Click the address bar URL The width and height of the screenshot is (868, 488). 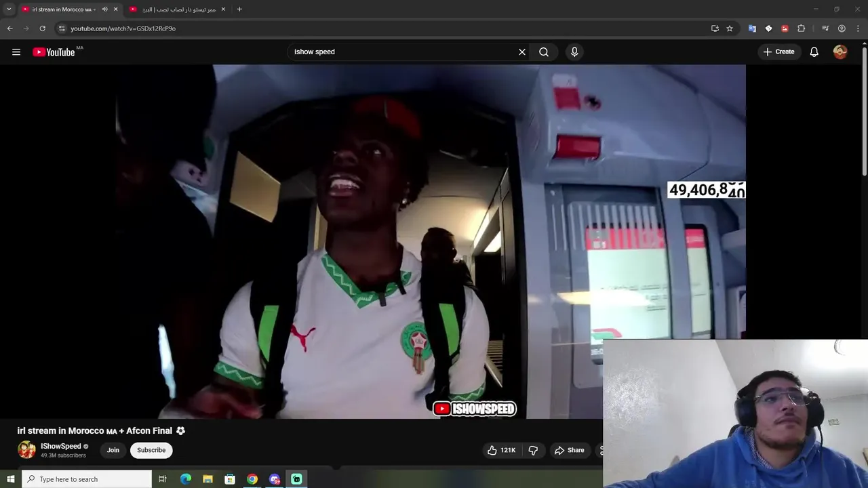[x=123, y=28]
